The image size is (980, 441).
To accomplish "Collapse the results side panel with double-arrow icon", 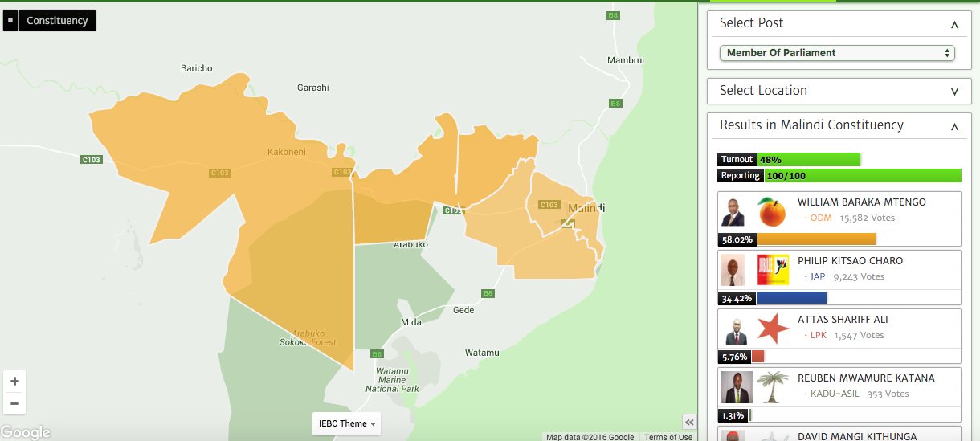I will coord(688,423).
